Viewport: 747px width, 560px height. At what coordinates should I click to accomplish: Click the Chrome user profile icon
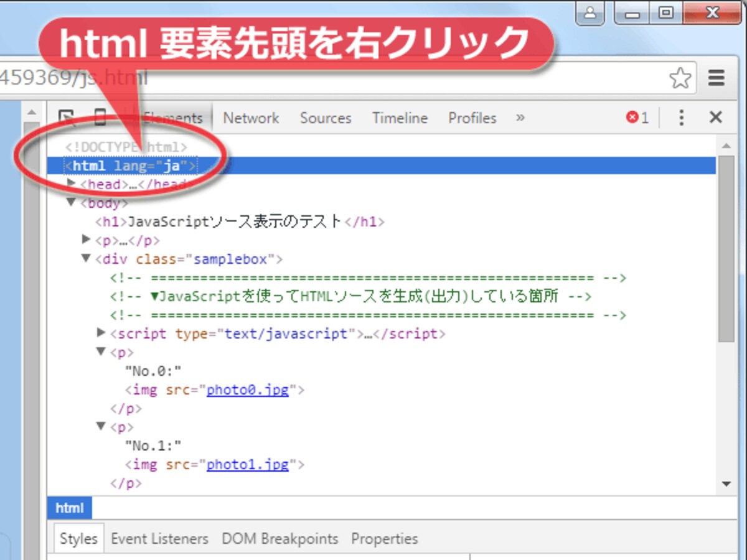point(590,13)
